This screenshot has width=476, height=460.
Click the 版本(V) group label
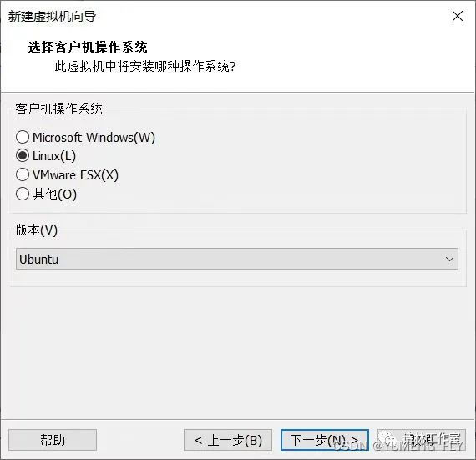point(37,230)
